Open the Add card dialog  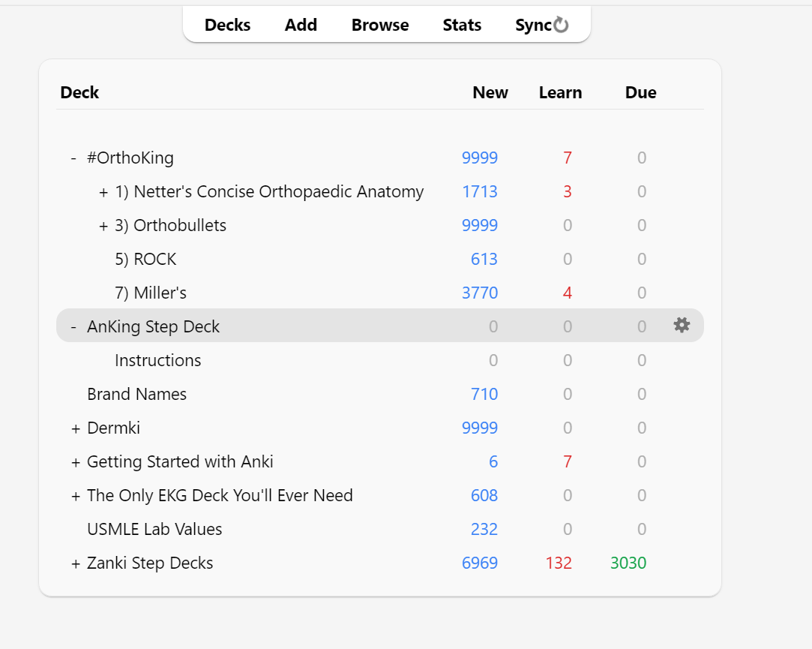click(301, 25)
